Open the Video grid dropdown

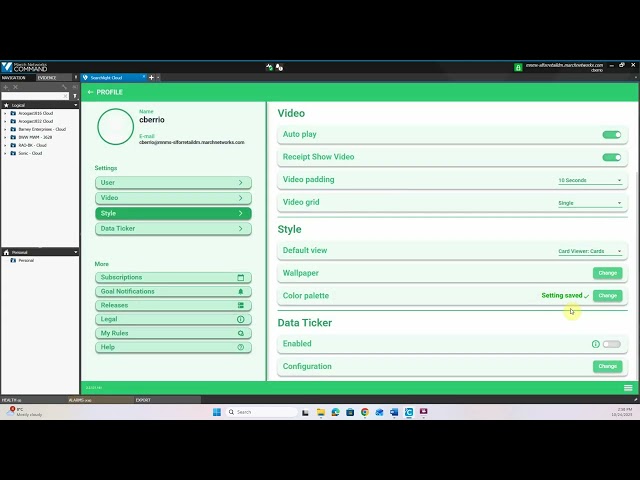[x=590, y=203]
